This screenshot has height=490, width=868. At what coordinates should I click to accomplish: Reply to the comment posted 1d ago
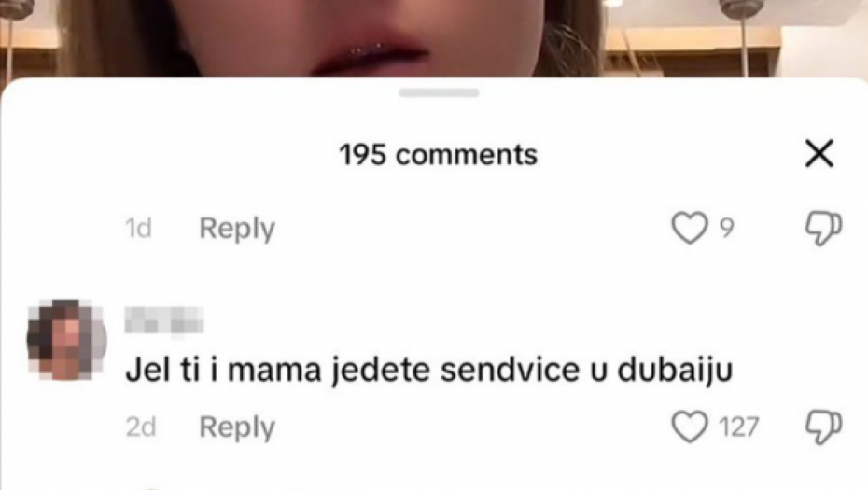[x=237, y=229]
